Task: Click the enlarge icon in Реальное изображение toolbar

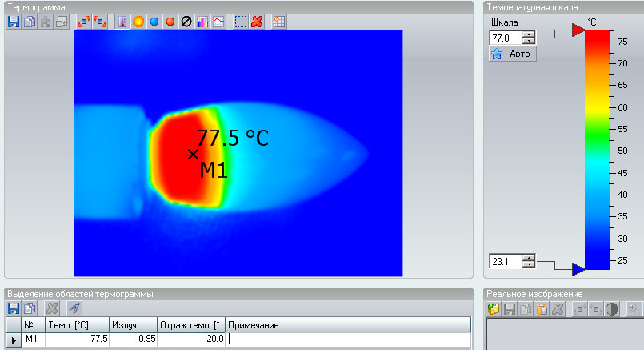Action: (580, 308)
